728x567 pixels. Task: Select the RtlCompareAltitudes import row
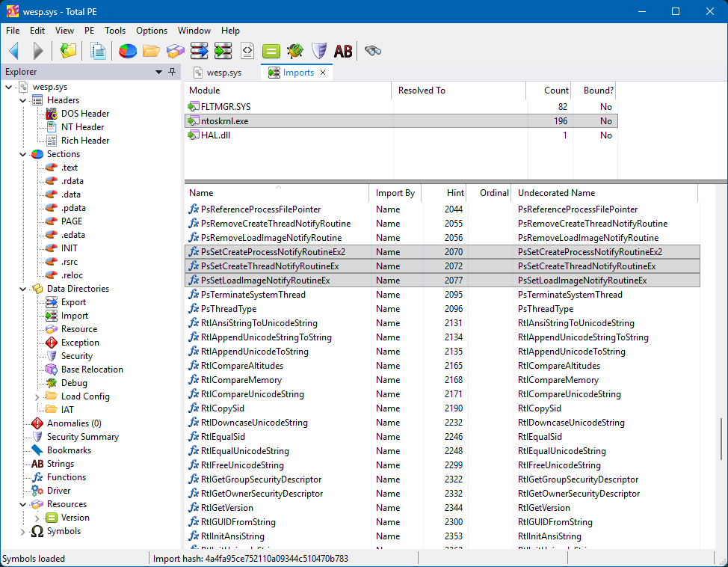tap(442, 366)
